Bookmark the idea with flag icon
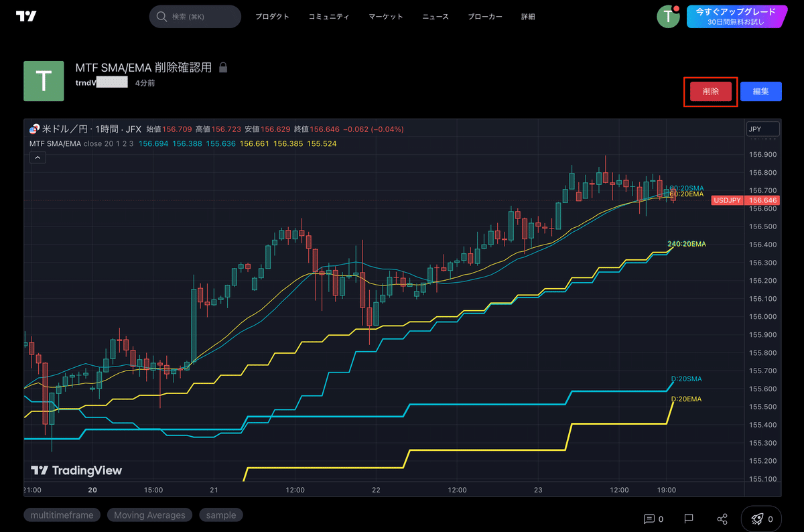The width and height of the screenshot is (804, 532). coord(688,519)
